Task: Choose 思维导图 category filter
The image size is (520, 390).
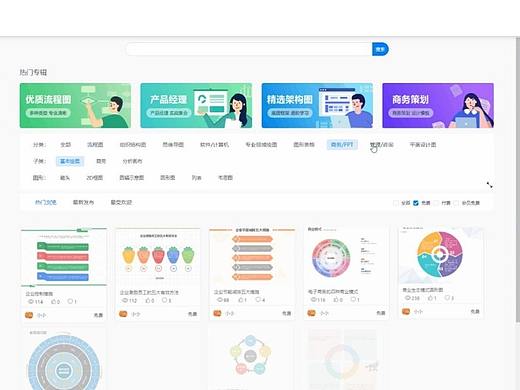Action: (173, 145)
